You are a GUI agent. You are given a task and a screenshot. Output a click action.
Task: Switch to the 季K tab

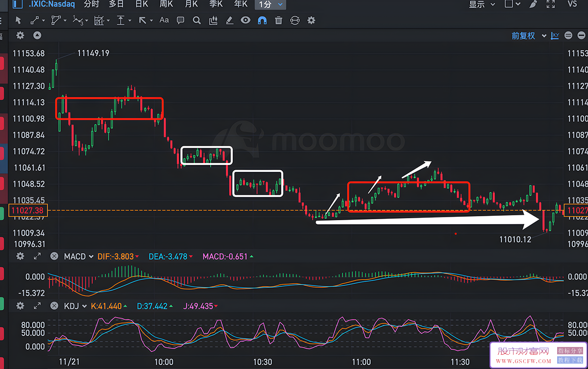(x=216, y=4)
